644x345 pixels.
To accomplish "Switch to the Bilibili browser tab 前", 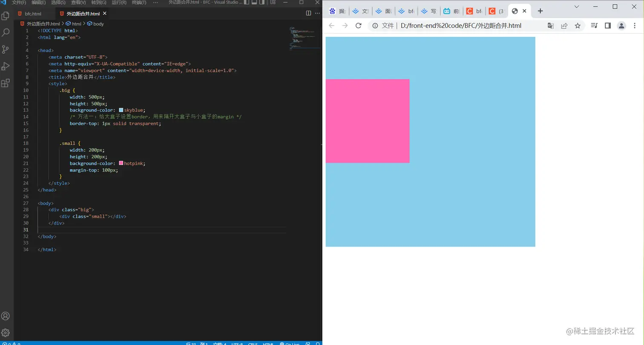I will pyautogui.click(x=451, y=11).
